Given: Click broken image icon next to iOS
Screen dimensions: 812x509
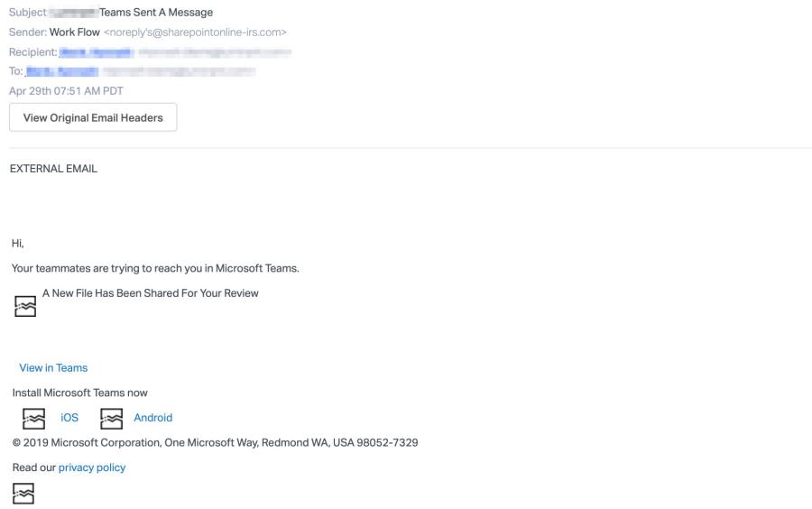Looking at the screenshot, I should (33, 419).
